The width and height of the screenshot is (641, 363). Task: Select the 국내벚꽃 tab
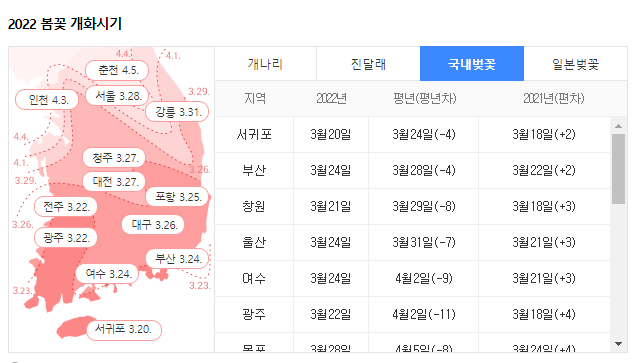pyautogui.click(x=472, y=64)
